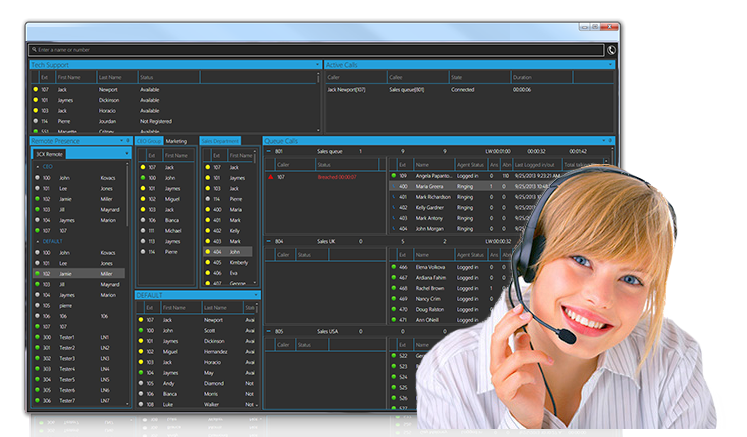Click green status dot for Elena Volkova
747x437 pixels.
pos(393,268)
